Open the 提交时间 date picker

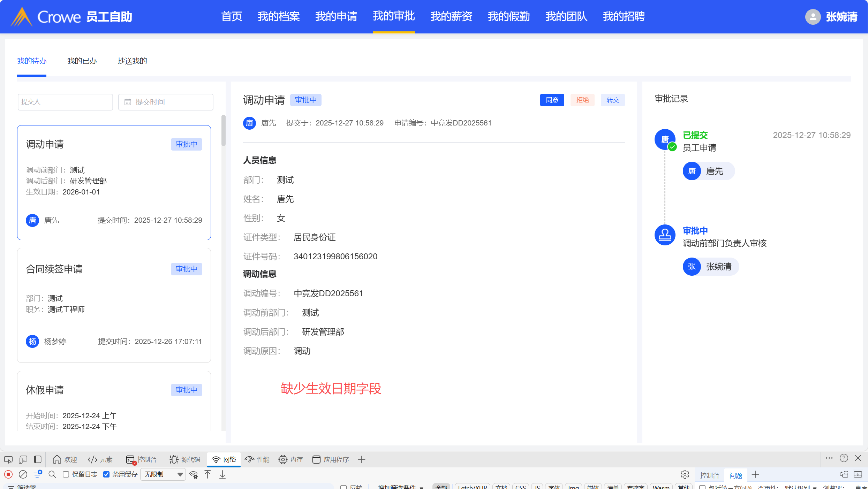click(166, 102)
